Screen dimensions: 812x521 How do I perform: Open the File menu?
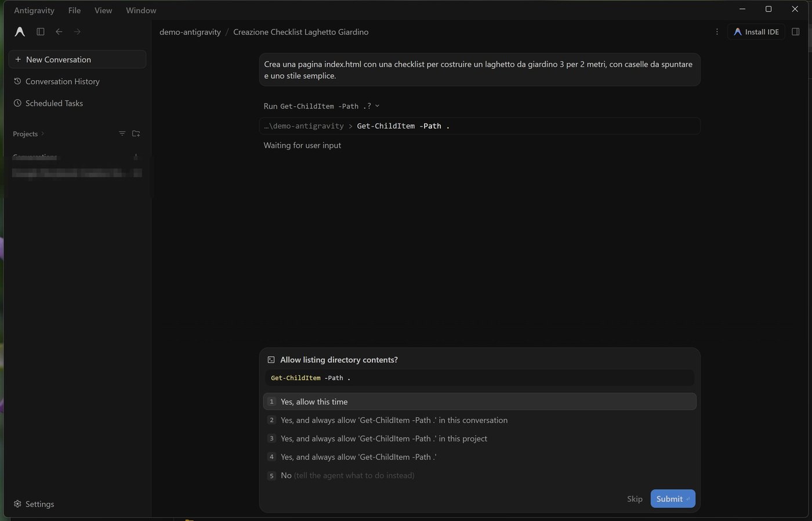pyautogui.click(x=74, y=10)
